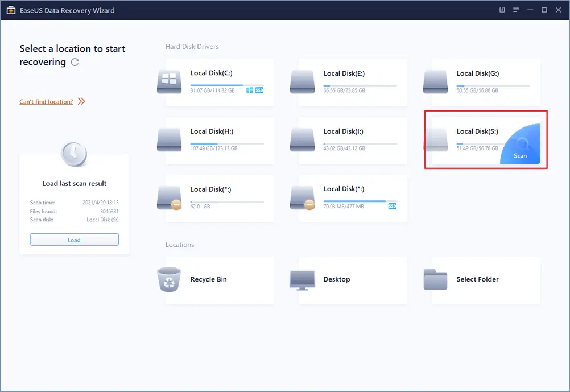The image size is (570, 392).
Task: Choose the Desktop location icon
Action: pyautogui.click(x=302, y=280)
